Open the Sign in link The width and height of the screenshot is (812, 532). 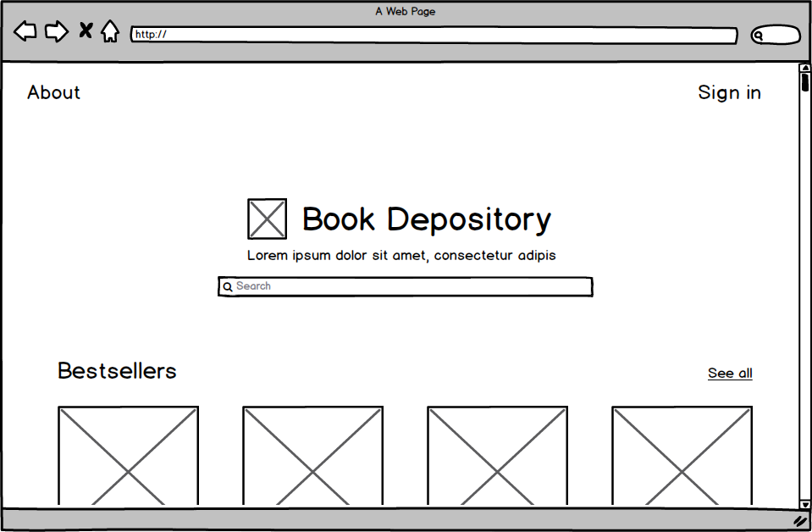click(x=729, y=92)
